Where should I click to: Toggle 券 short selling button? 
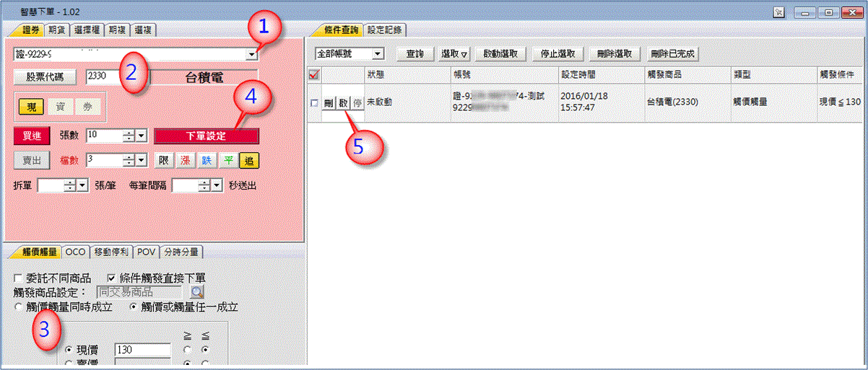pos(87,107)
